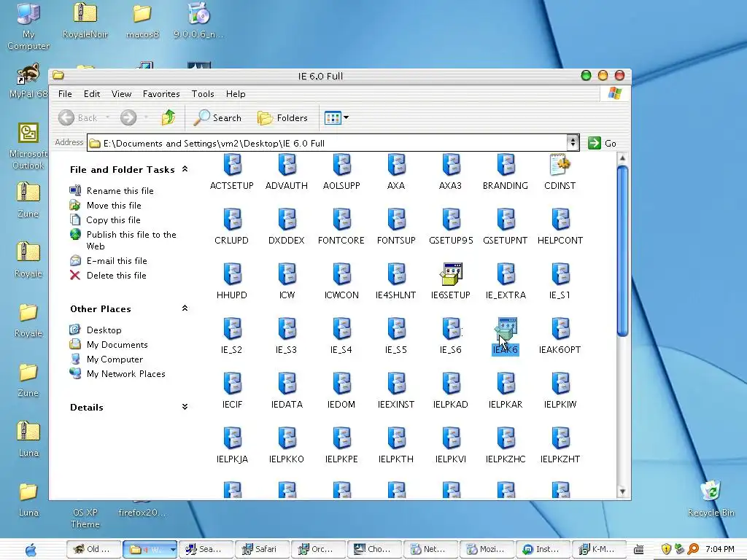Open the Apple start menu on the taskbar
Viewport: 747px width, 560px height.
31,550
